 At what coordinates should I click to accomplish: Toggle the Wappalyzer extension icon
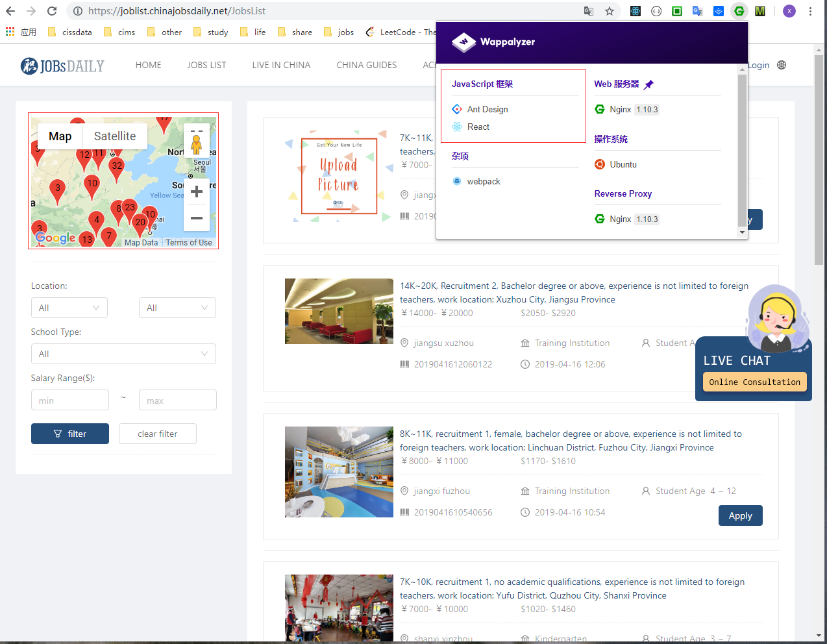tap(739, 11)
